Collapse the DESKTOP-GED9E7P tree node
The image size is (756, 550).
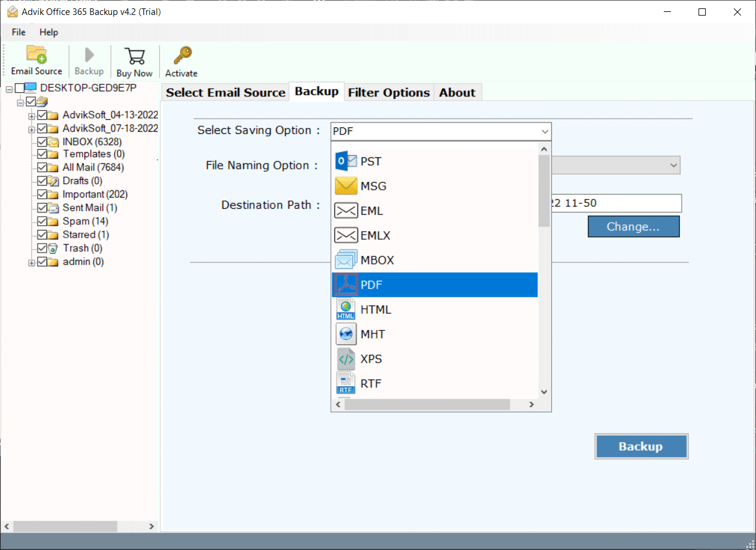coord(9,89)
